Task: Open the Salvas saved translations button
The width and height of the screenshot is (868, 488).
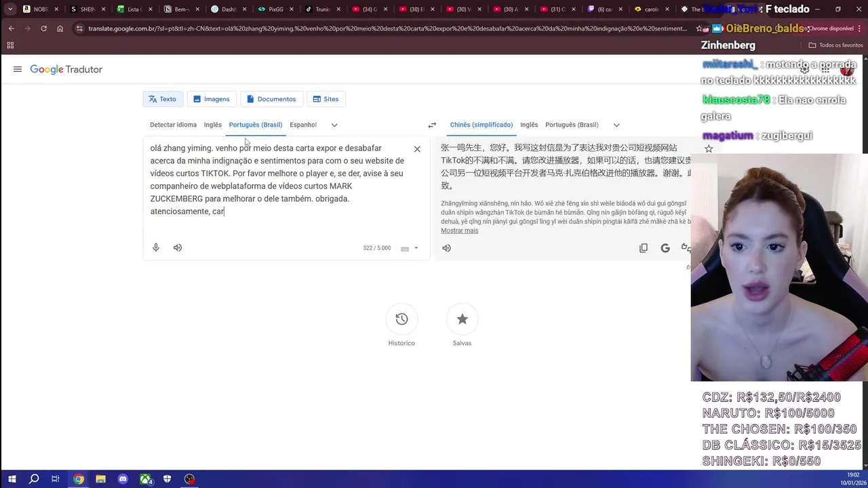Action: click(x=462, y=319)
